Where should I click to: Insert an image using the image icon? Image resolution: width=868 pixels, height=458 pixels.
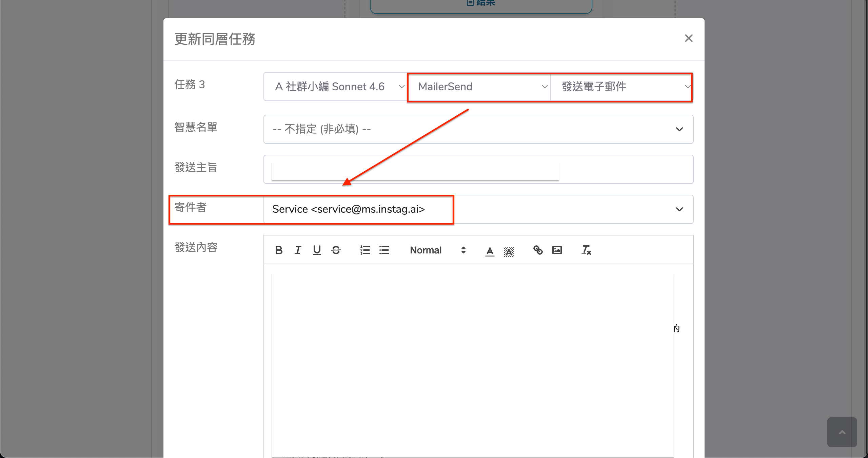click(x=557, y=250)
